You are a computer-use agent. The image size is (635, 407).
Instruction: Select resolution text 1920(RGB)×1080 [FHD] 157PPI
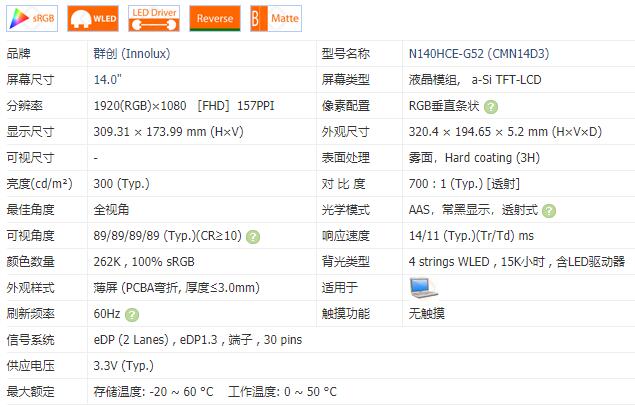(x=184, y=106)
